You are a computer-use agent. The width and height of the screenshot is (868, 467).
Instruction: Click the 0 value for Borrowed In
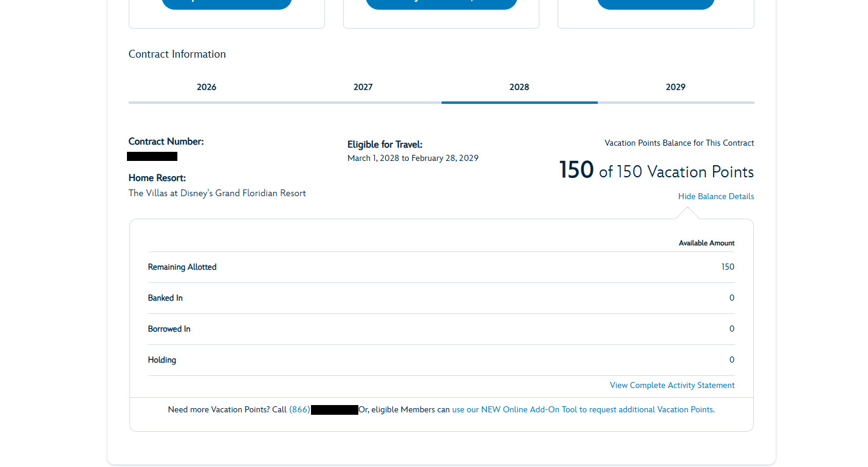(732, 329)
